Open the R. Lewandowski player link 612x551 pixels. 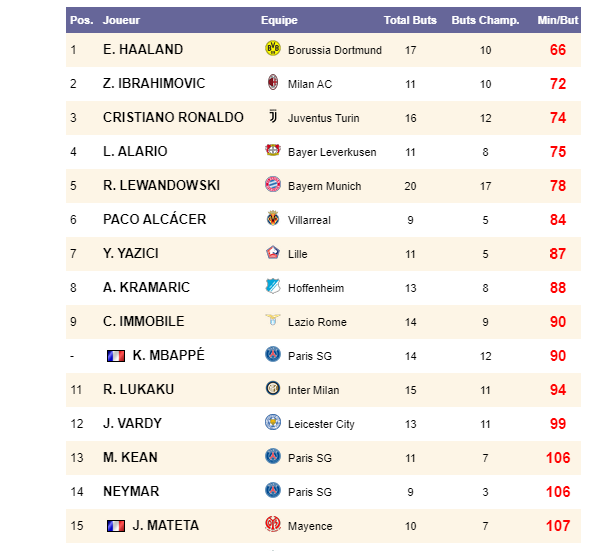click(x=161, y=186)
